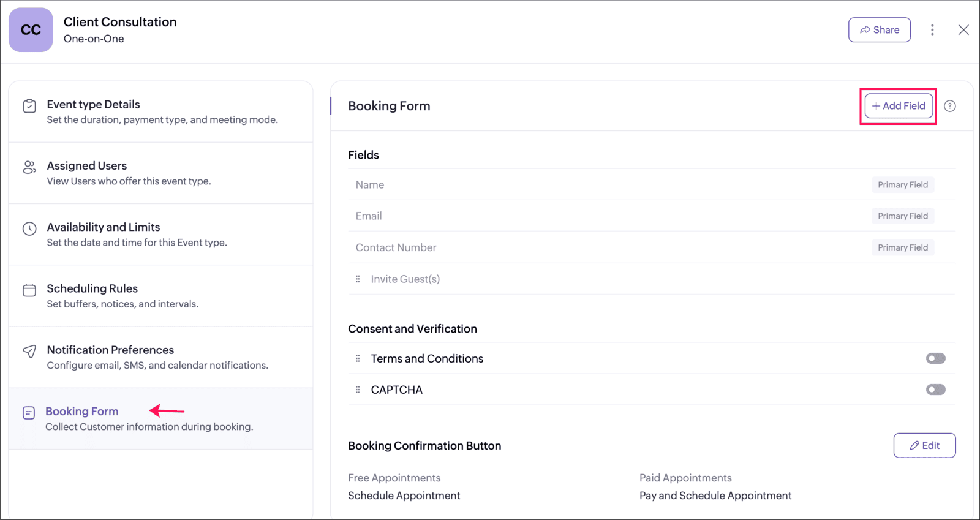Click the Assigned Users people icon
Screen dimensions: 980x520
tap(29, 167)
